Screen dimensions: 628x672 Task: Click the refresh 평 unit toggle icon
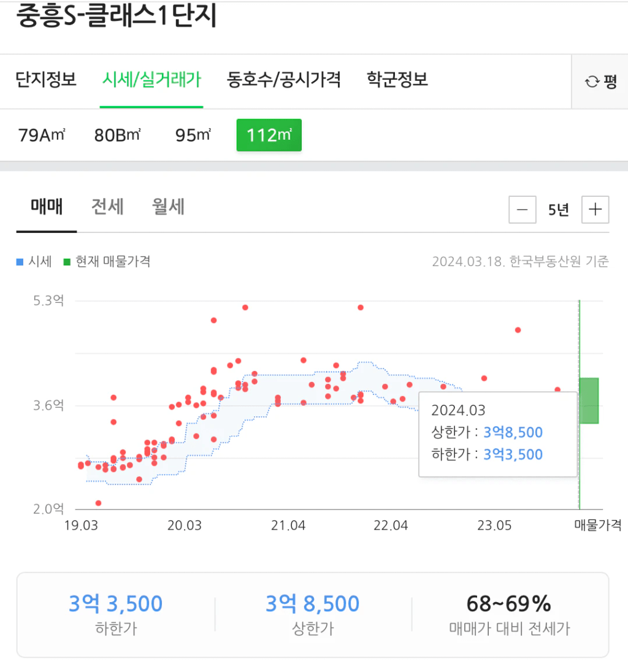[592, 82]
